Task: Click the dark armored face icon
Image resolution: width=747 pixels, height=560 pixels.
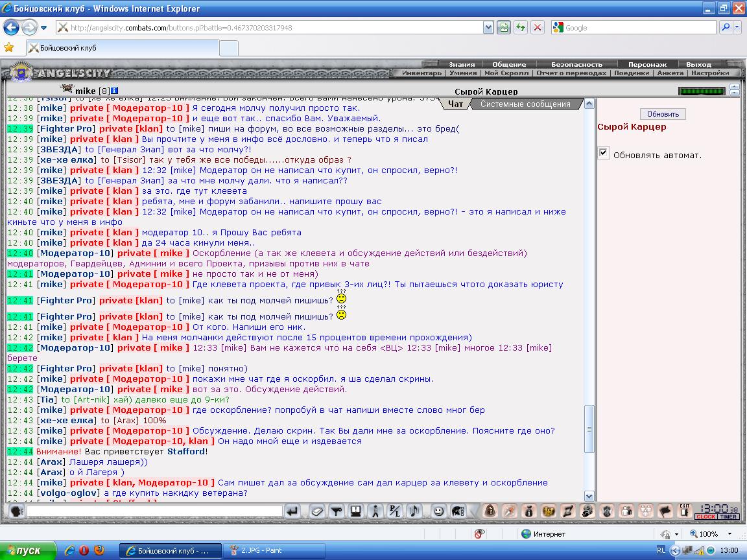Action: (x=607, y=511)
